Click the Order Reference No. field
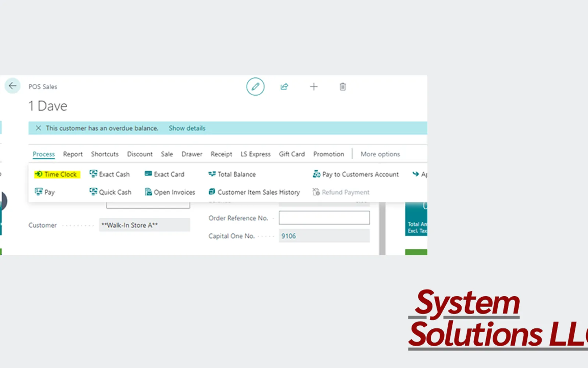Image resolution: width=588 pixels, height=368 pixels. coord(324,218)
